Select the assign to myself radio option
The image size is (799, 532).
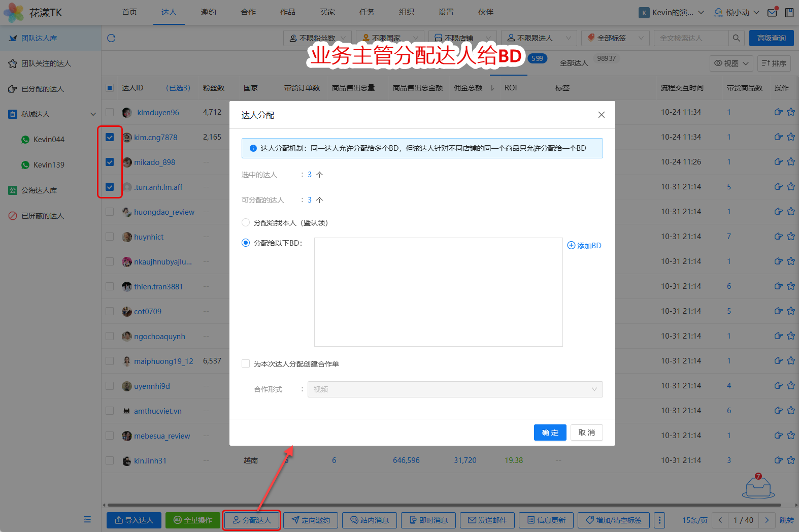point(246,223)
